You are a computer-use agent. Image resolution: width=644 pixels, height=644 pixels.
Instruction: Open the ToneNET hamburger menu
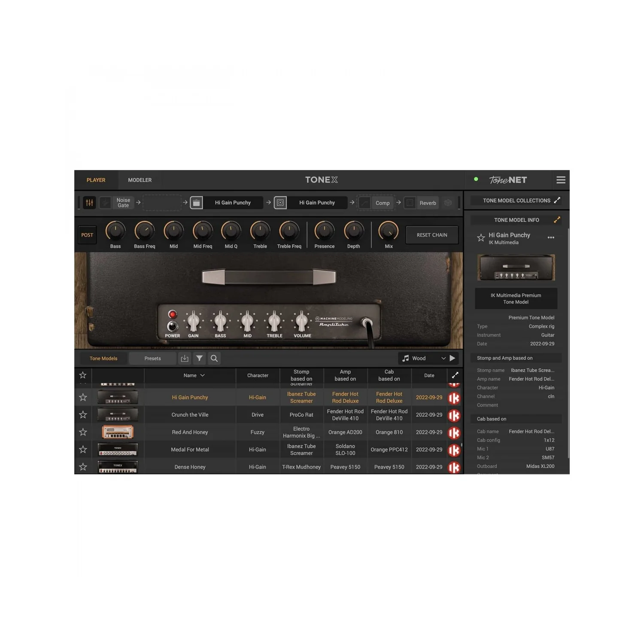click(x=561, y=180)
